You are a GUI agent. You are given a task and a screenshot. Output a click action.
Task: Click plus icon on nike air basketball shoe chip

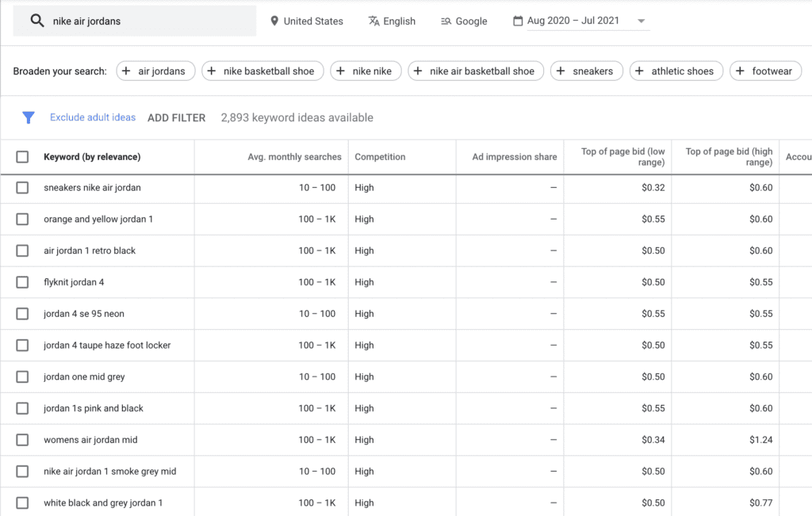(418, 71)
